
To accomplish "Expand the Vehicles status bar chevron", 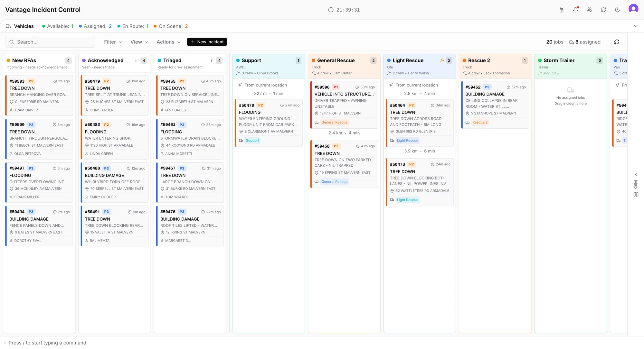I will pyautogui.click(x=636, y=26).
